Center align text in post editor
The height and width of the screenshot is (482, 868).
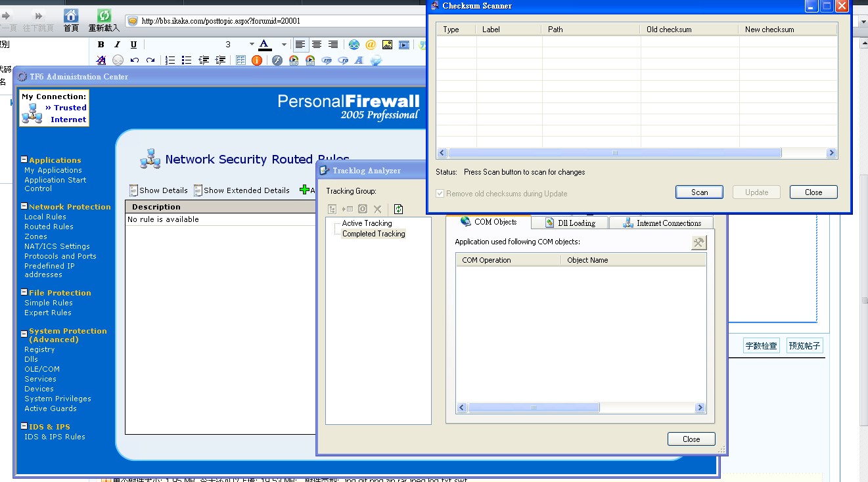click(x=317, y=45)
